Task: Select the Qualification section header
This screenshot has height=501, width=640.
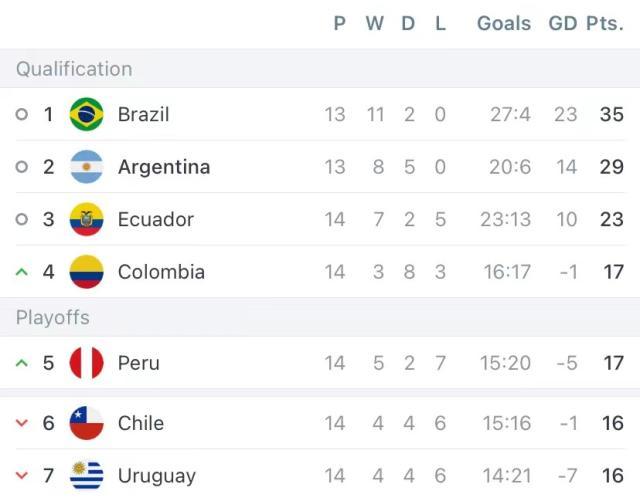Action: (x=74, y=69)
